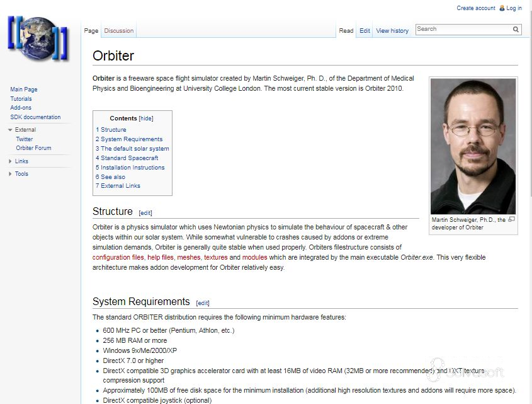Select the Read tab
The image size is (532, 404).
pyautogui.click(x=346, y=31)
